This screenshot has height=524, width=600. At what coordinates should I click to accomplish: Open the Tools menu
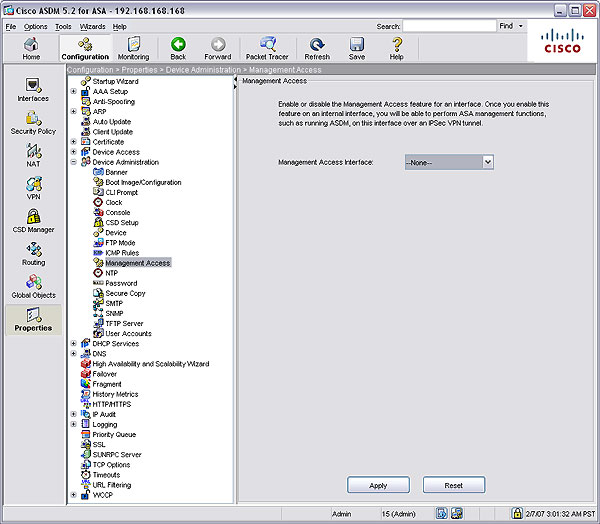(63, 26)
